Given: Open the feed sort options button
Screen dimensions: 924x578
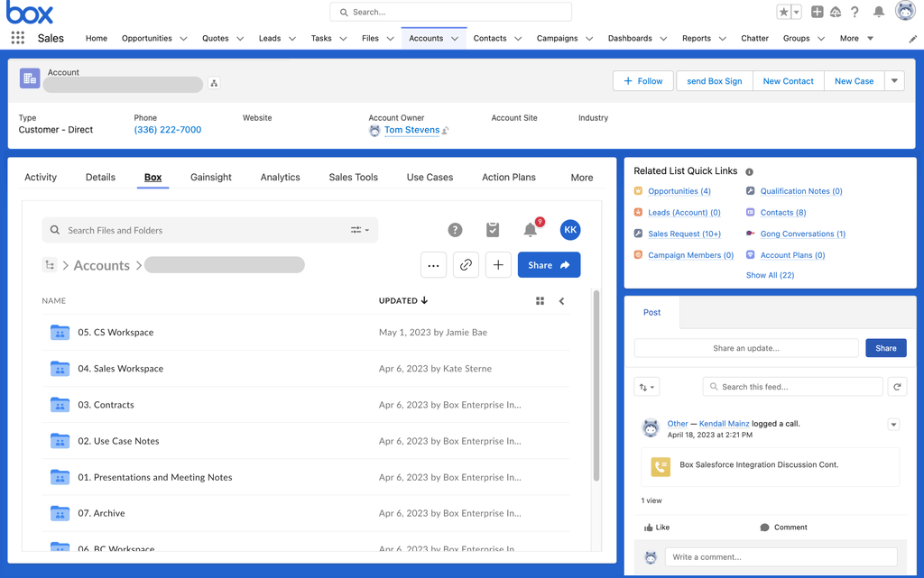Looking at the screenshot, I should (646, 387).
